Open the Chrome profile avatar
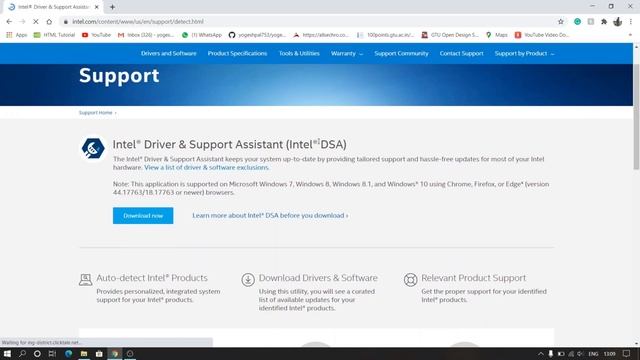640x360 pixels. pos(618,22)
